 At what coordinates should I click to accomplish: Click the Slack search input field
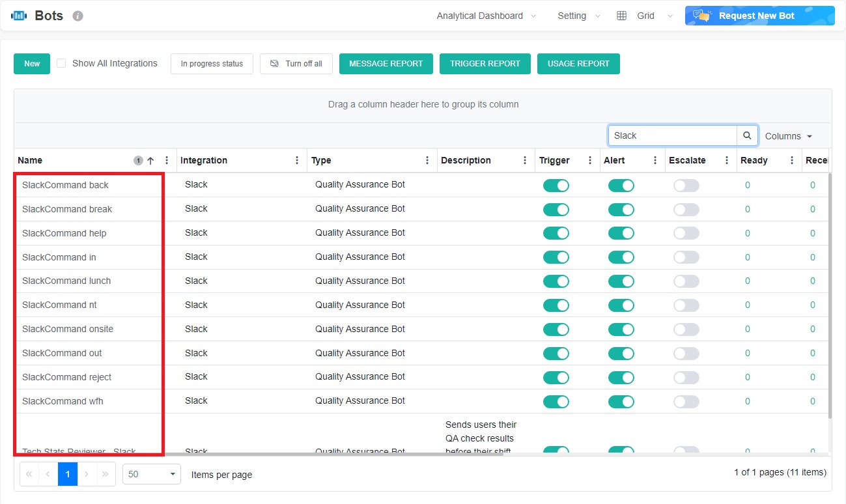(x=672, y=135)
